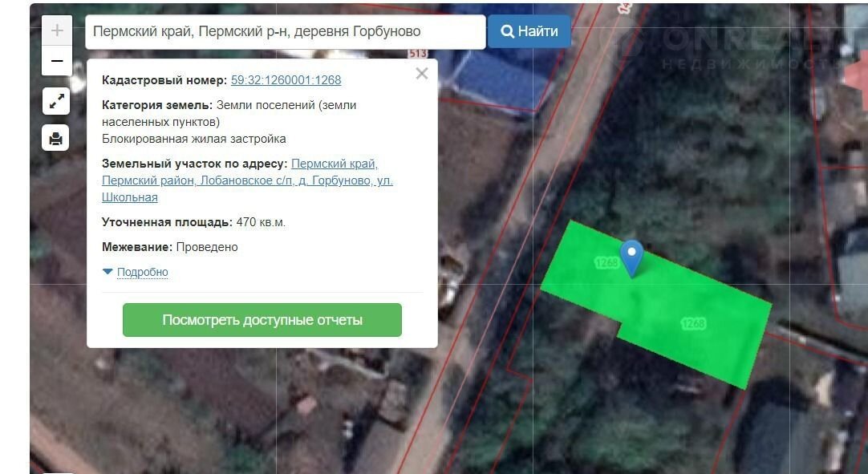This screenshot has height=474, width=868.
Task: Open the Пермский край address link
Action: point(334,164)
